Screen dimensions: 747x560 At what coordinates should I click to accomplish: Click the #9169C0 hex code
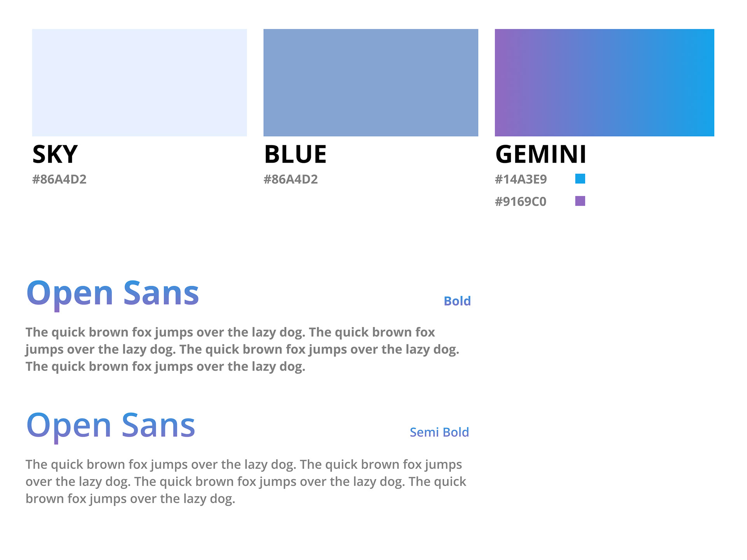pos(521,201)
